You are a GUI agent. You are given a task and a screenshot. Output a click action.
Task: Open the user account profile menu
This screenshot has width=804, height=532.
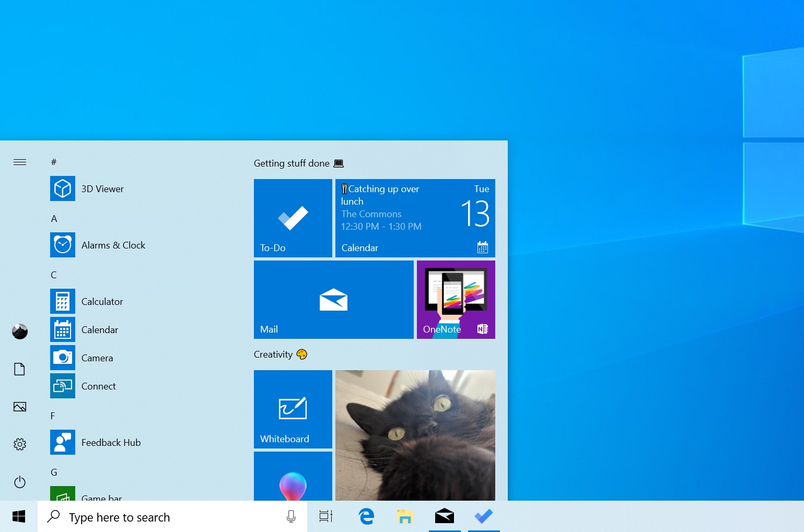pos(20,332)
